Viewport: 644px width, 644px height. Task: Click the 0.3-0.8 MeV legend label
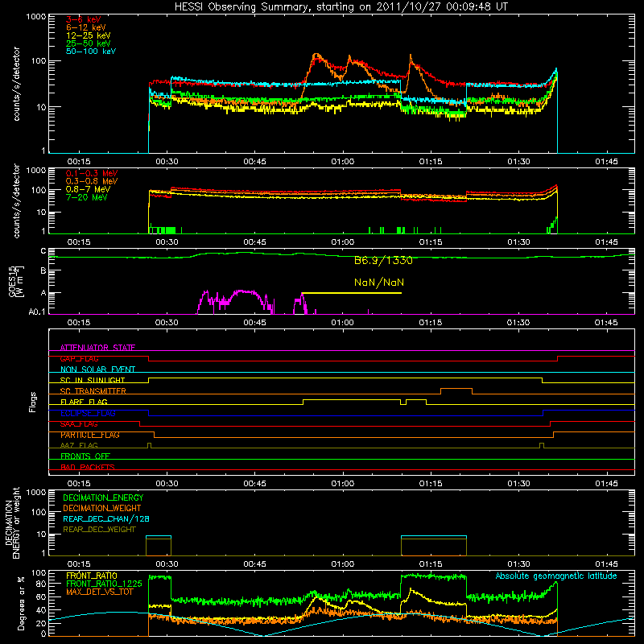coord(92,181)
